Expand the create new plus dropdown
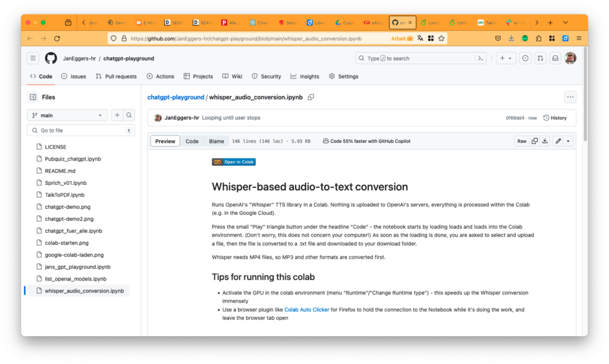This screenshot has width=609, height=364. tap(506, 58)
